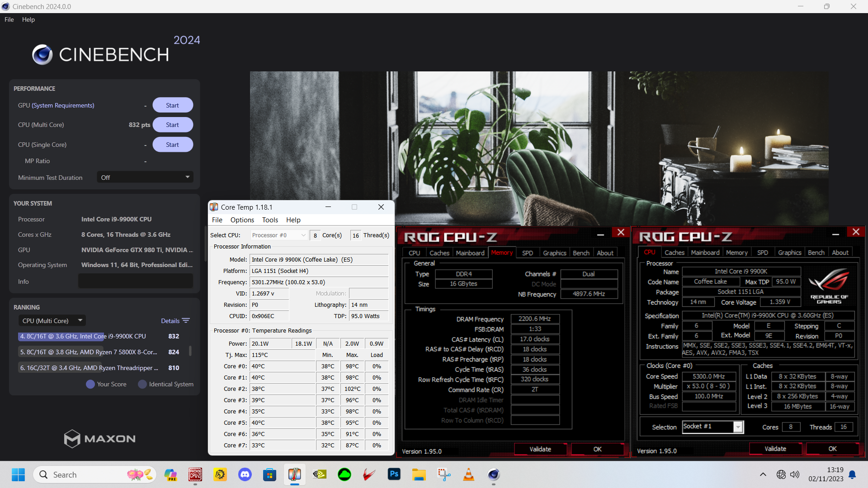Image resolution: width=868 pixels, height=488 pixels.
Task: Show hidden system tray icons
Action: point(763,474)
